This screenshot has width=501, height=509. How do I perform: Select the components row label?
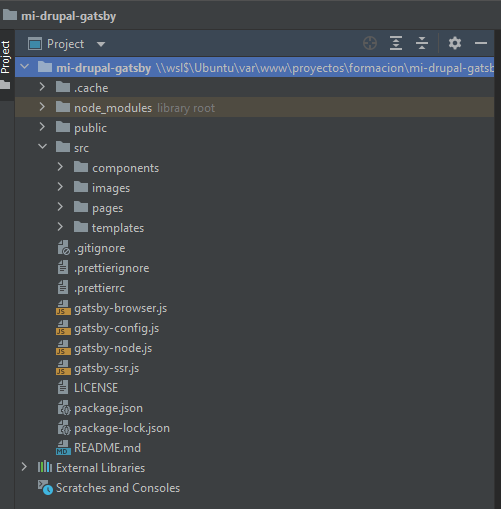[x=125, y=168]
